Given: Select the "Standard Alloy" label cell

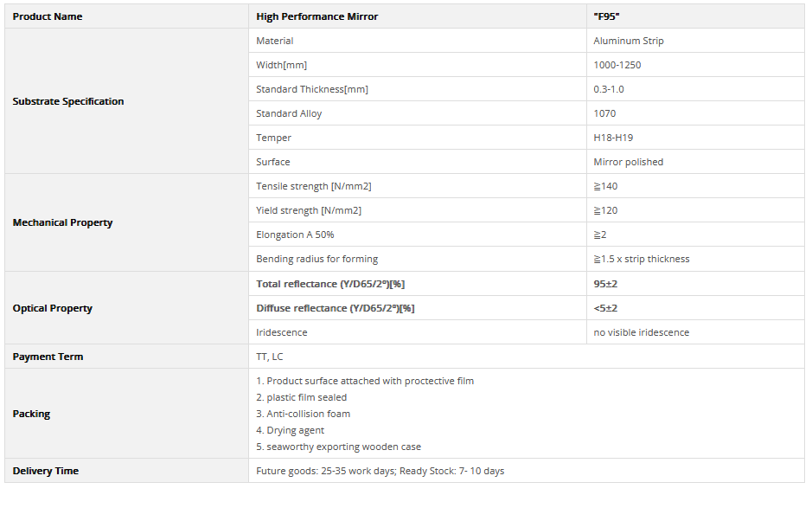Looking at the screenshot, I should 289,113.
